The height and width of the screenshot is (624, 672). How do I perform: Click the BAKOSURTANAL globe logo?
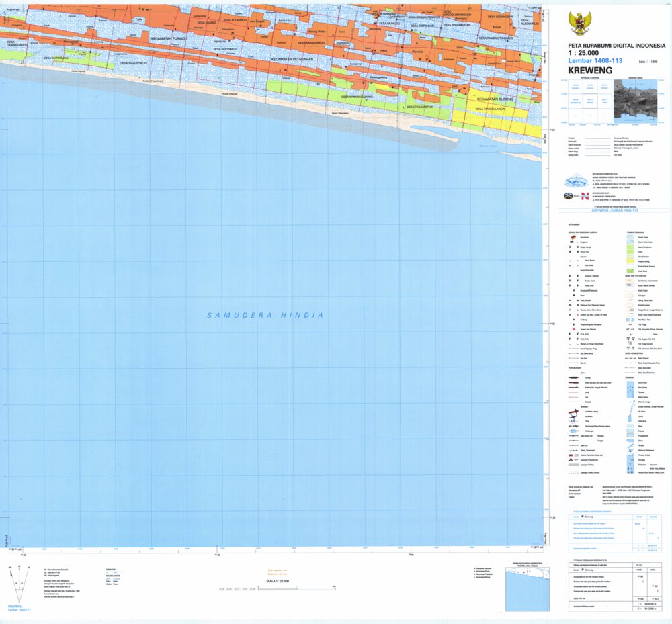575,180
